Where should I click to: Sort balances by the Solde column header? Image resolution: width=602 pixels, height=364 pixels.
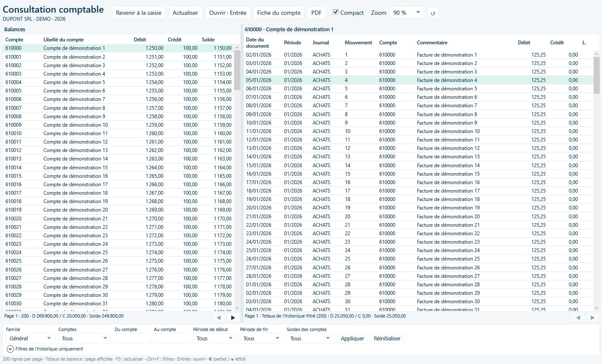pyautogui.click(x=208, y=39)
